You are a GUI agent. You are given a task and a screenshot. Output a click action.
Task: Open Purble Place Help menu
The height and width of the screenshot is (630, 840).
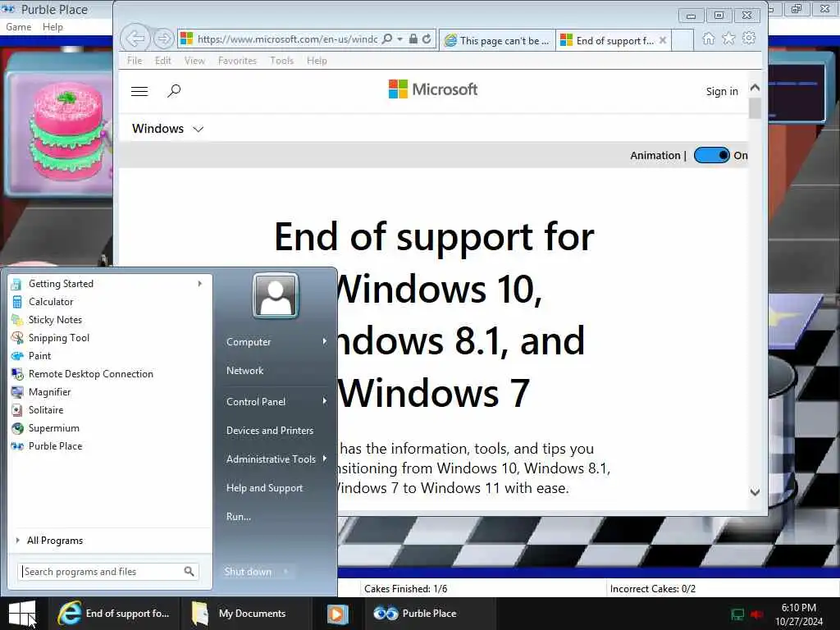pos(52,27)
